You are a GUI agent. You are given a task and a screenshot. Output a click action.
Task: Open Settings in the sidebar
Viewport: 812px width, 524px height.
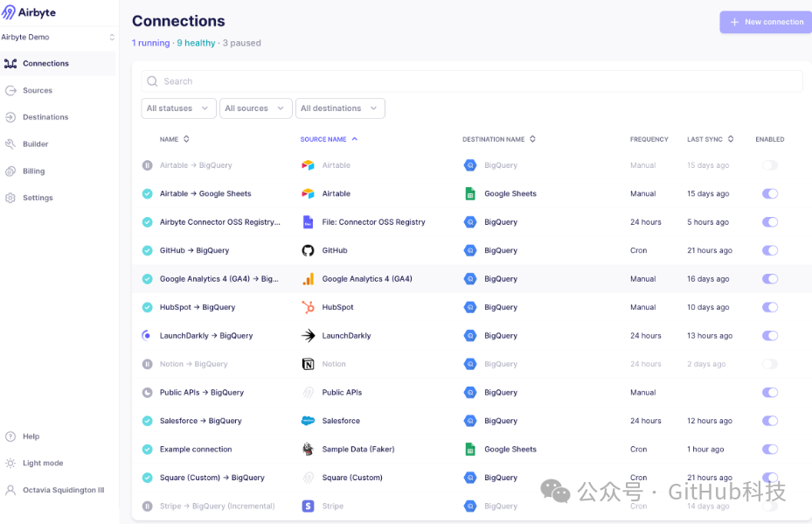pyautogui.click(x=58, y=198)
